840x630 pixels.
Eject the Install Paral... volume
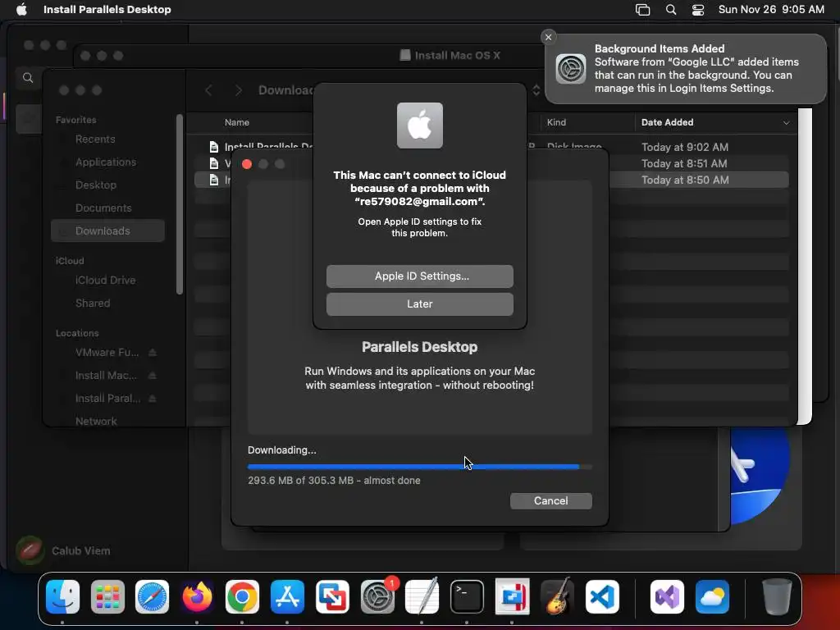click(x=152, y=399)
